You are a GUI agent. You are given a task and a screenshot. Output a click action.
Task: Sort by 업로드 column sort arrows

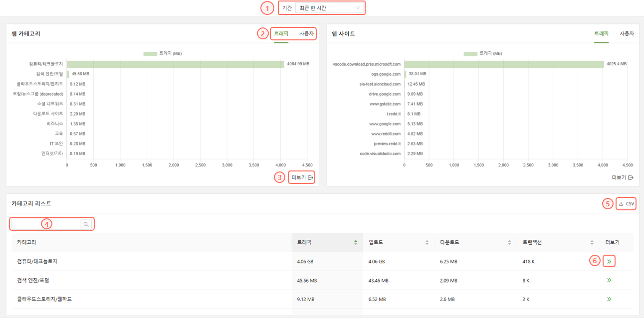[427, 242]
